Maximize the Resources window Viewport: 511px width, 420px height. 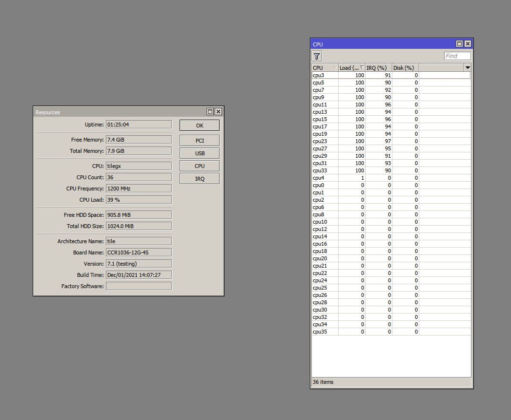[210, 111]
